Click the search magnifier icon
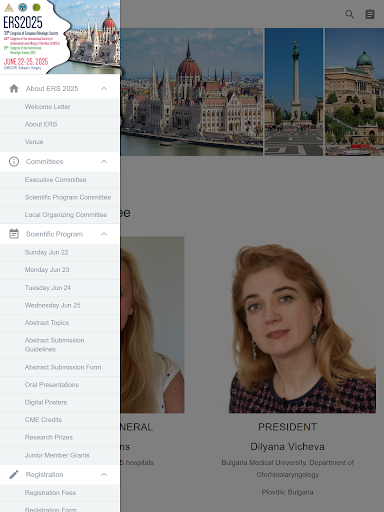This screenshot has width=384, height=512. click(349, 14)
